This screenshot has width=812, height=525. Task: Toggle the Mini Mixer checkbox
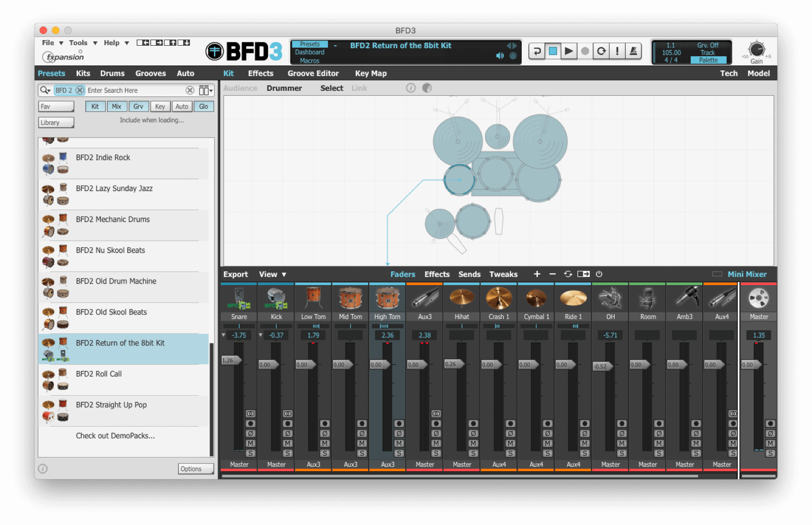coord(717,274)
